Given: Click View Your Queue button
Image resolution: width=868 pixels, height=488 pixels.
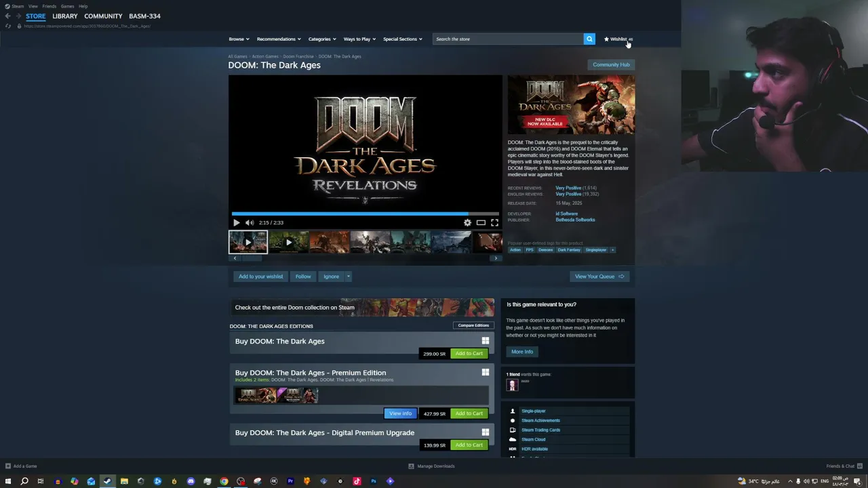Looking at the screenshot, I should tap(599, 277).
